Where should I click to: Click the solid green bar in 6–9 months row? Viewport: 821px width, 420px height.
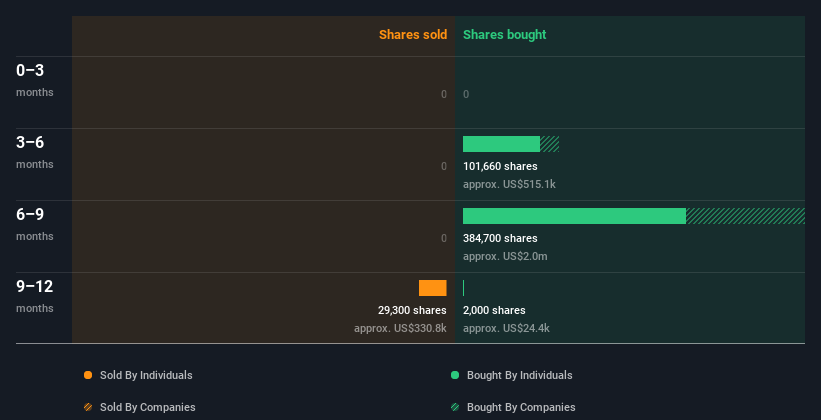click(x=574, y=216)
